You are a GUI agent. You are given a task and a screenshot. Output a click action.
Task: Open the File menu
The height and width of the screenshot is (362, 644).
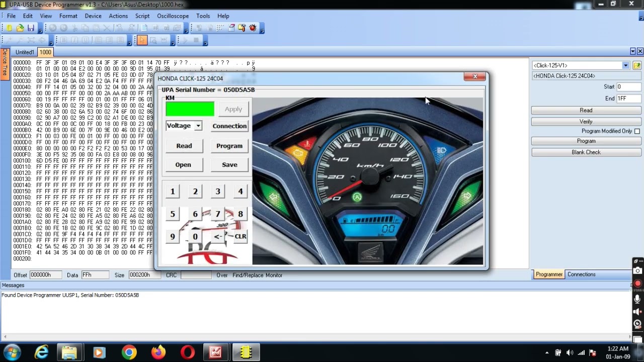(x=11, y=16)
